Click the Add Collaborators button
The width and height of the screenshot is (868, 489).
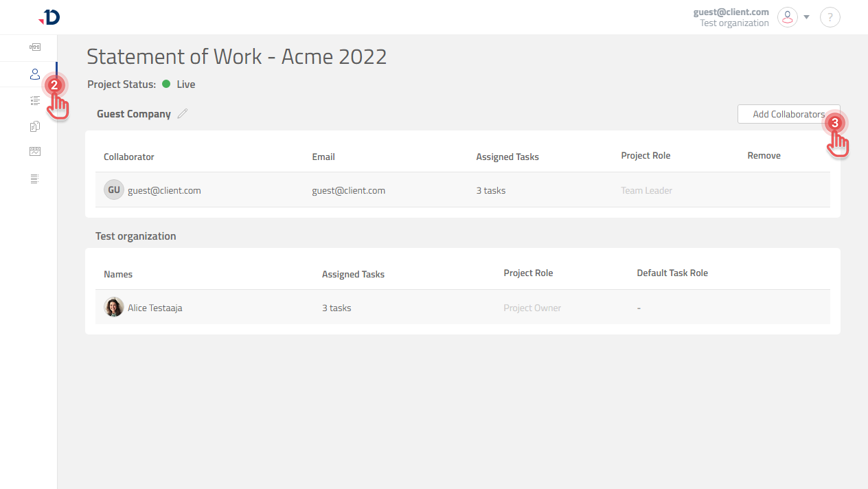[x=788, y=114]
